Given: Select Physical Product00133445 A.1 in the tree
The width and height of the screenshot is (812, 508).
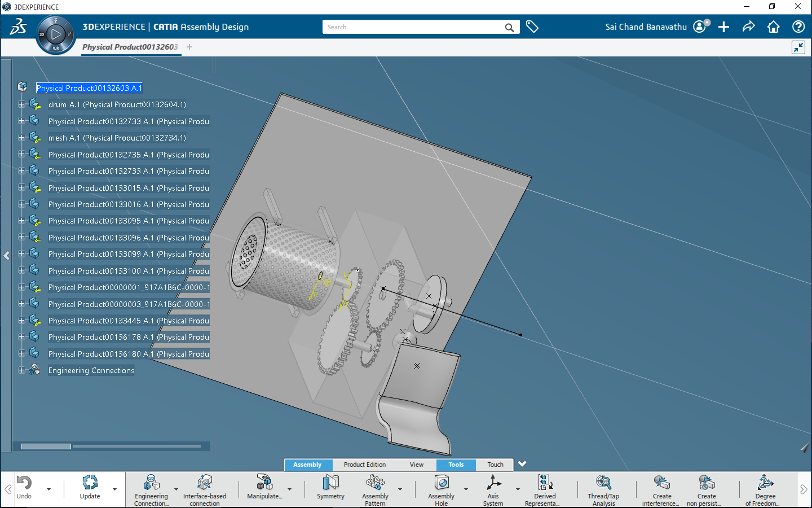Looking at the screenshot, I should [129, 321].
